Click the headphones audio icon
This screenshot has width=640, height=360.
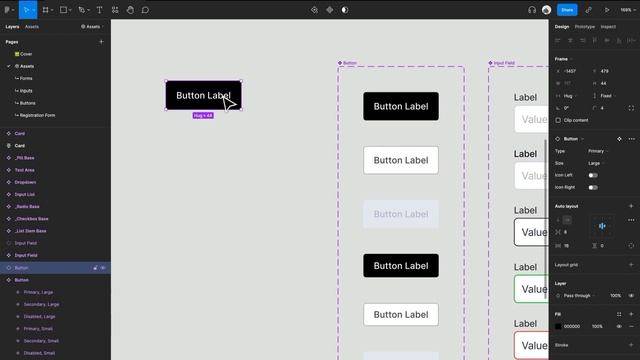click(x=531, y=10)
